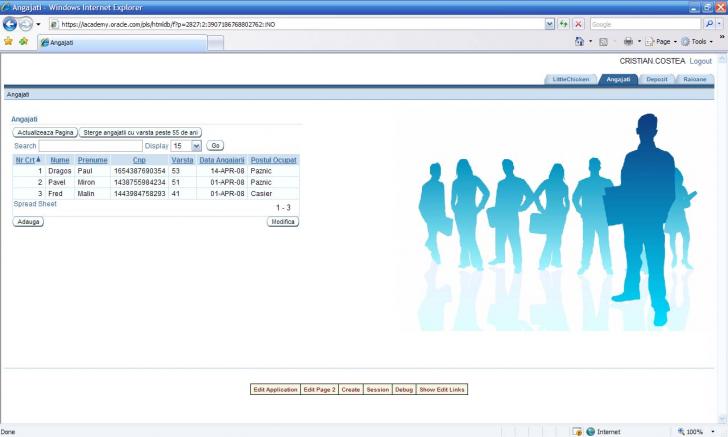Sort the table by Varsta column
Viewport: 728px width, 437px height.
coord(182,160)
